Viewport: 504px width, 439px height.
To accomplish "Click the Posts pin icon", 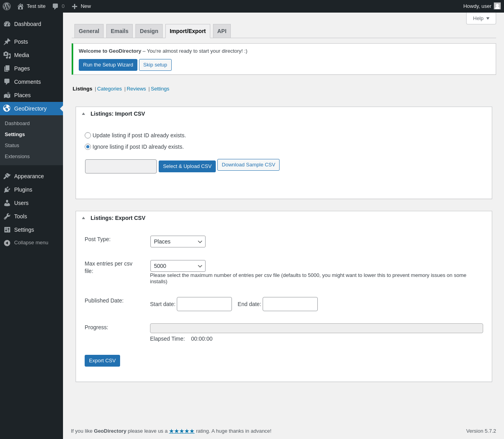I will tap(7, 42).
